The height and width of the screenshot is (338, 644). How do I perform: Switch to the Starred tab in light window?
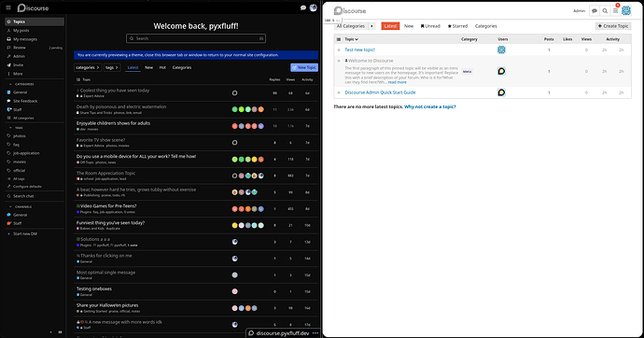pyautogui.click(x=457, y=26)
